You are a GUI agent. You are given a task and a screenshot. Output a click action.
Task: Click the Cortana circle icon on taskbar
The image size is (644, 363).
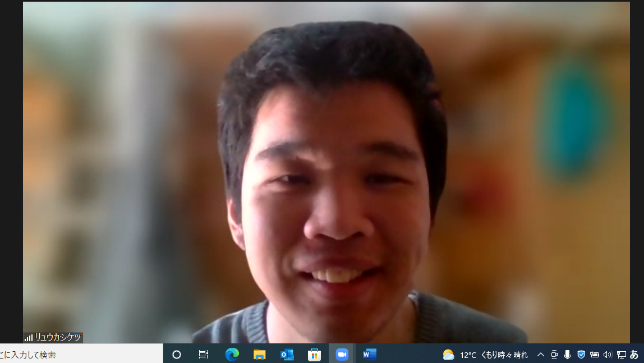(177, 355)
